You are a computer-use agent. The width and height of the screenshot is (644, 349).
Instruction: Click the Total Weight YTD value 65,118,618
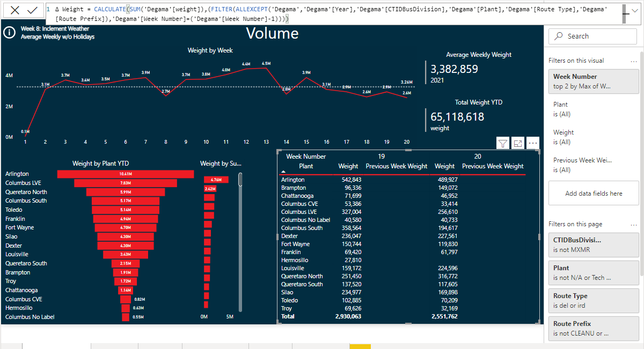pos(457,117)
